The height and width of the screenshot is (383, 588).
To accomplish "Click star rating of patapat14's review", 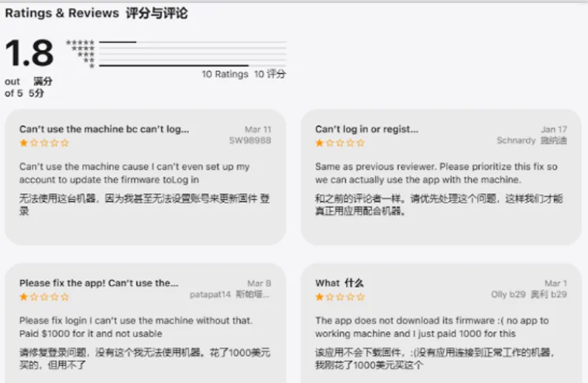I will pyautogui.click(x=44, y=297).
